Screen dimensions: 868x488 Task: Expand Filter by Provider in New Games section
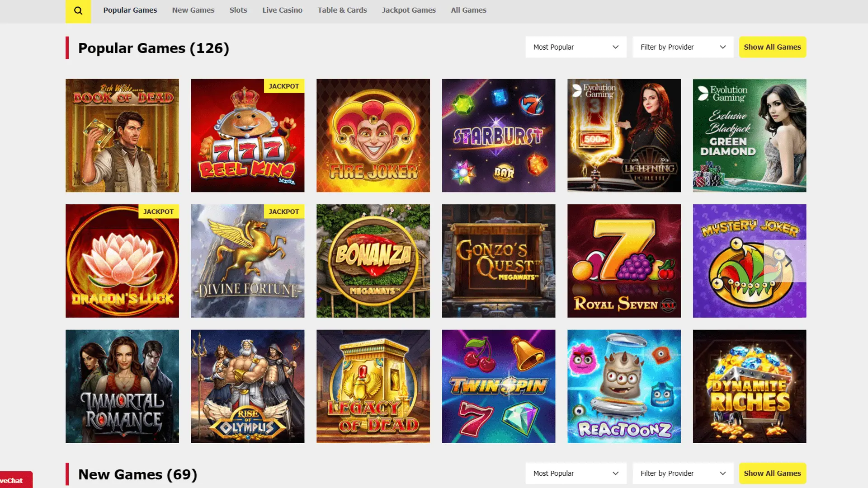coord(683,473)
